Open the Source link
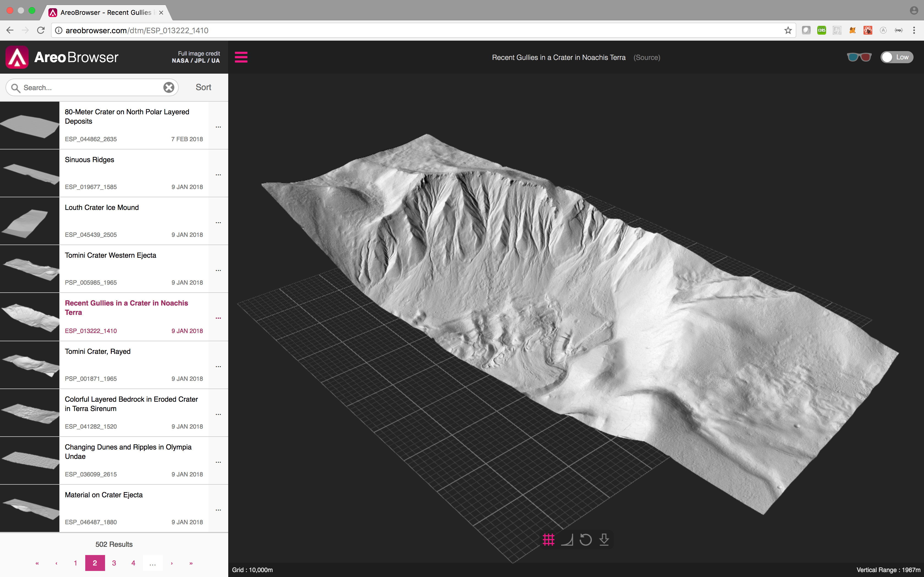Image resolution: width=924 pixels, height=577 pixels. 647,58
